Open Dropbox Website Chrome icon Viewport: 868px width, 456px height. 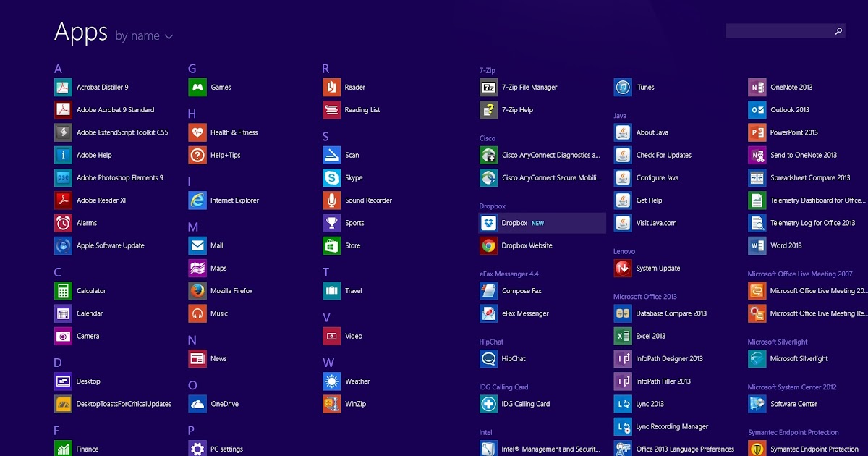pos(489,245)
